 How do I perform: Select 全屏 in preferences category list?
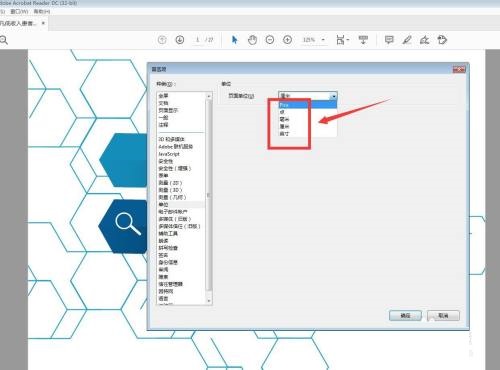(x=163, y=96)
